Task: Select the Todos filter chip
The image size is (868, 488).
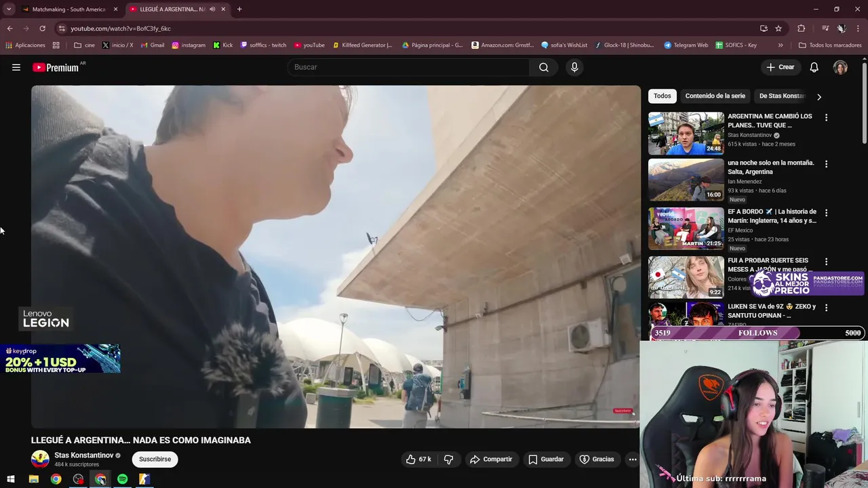Action: (x=663, y=96)
